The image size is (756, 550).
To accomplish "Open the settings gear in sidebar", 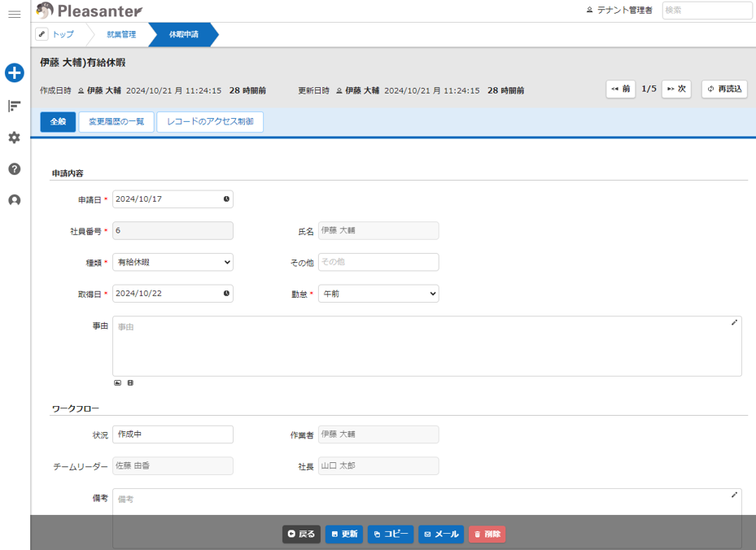I will click(14, 137).
